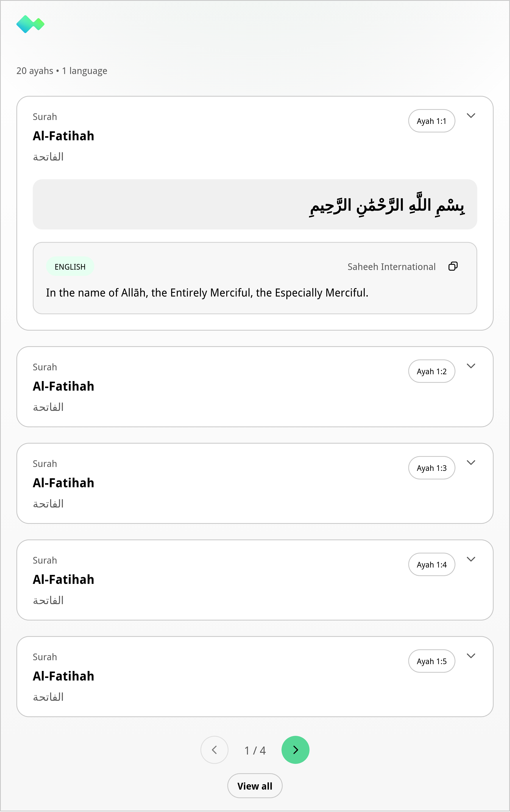Click the View all button
Screen dimensions: 510x812
coord(255,786)
